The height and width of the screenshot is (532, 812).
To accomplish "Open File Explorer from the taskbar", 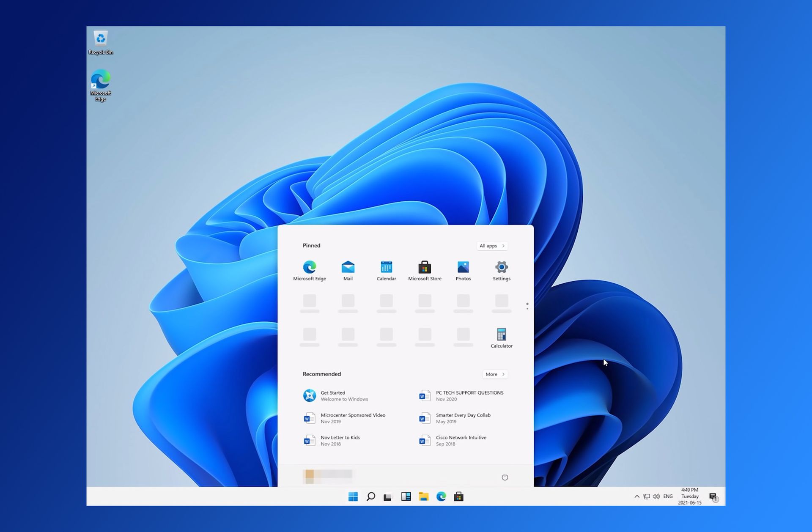I will [x=424, y=496].
